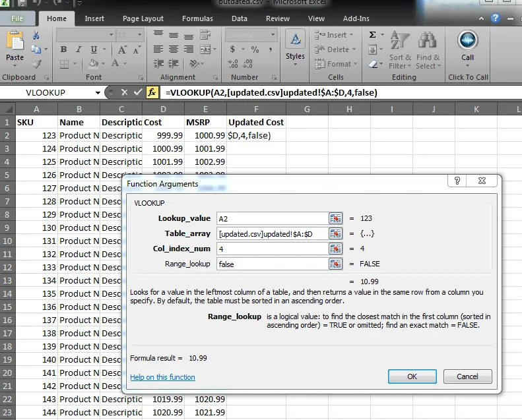Viewport: 522px width, 420px height.
Task: Click the Col_index_num range selector icon
Action: pos(335,249)
